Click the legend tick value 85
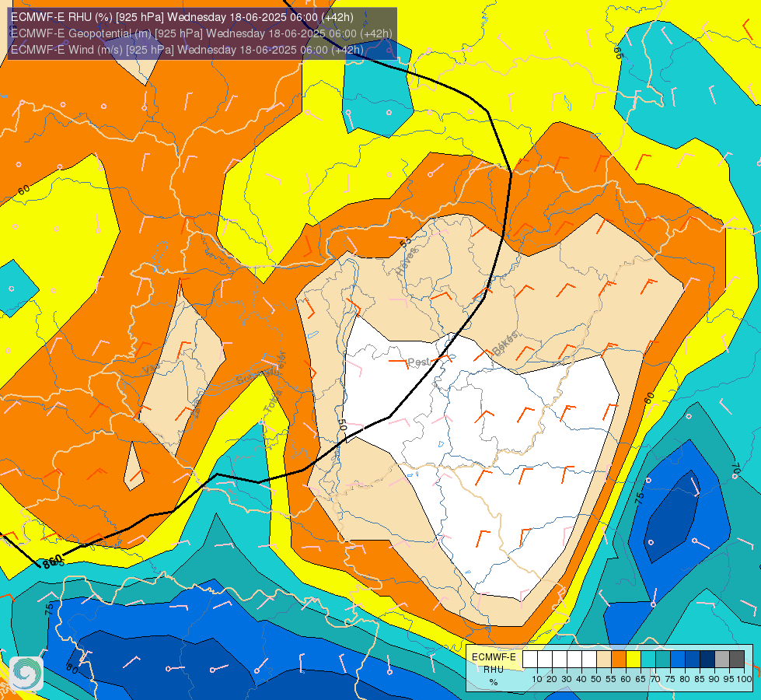Image resolution: width=761 pixels, height=700 pixels. 700,679
